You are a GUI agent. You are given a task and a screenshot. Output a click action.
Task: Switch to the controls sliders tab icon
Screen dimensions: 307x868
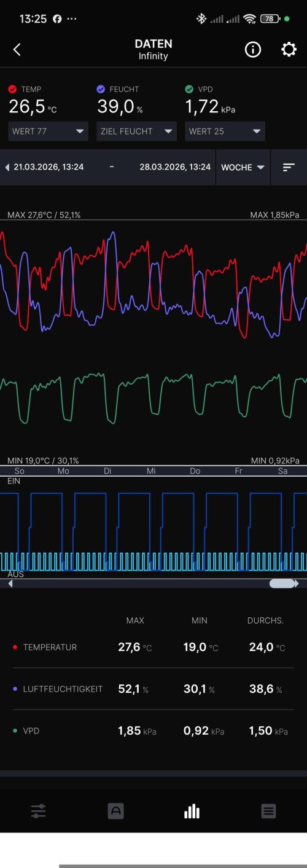(x=39, y=811)
